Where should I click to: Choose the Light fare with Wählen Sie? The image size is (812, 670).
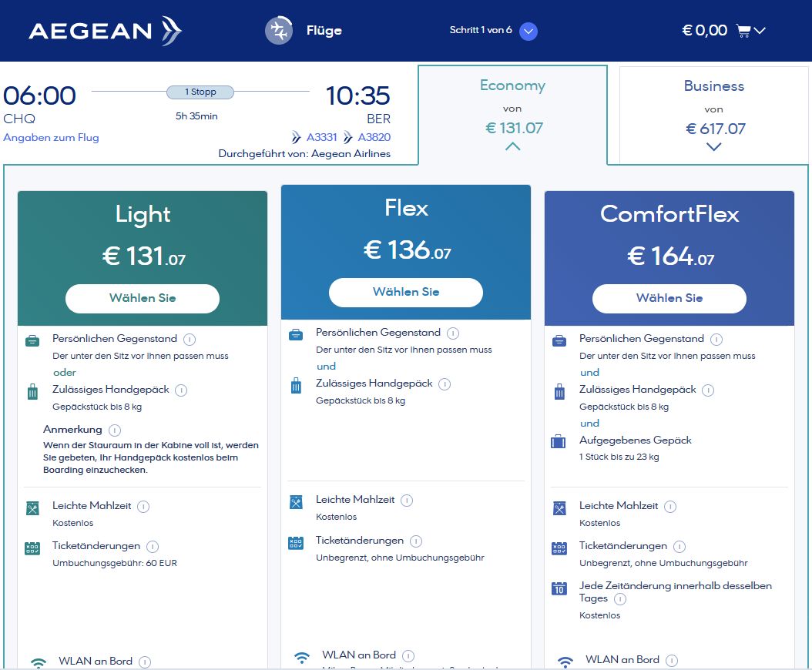143,299
